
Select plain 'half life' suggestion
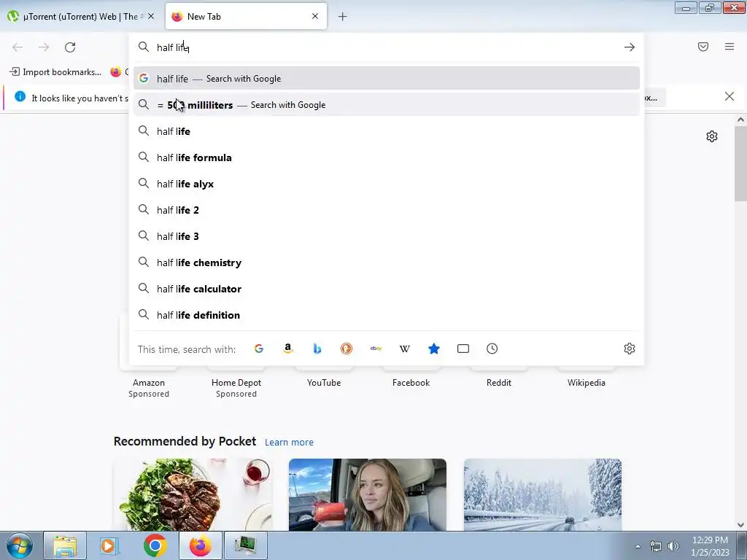(x=387, y=131)
